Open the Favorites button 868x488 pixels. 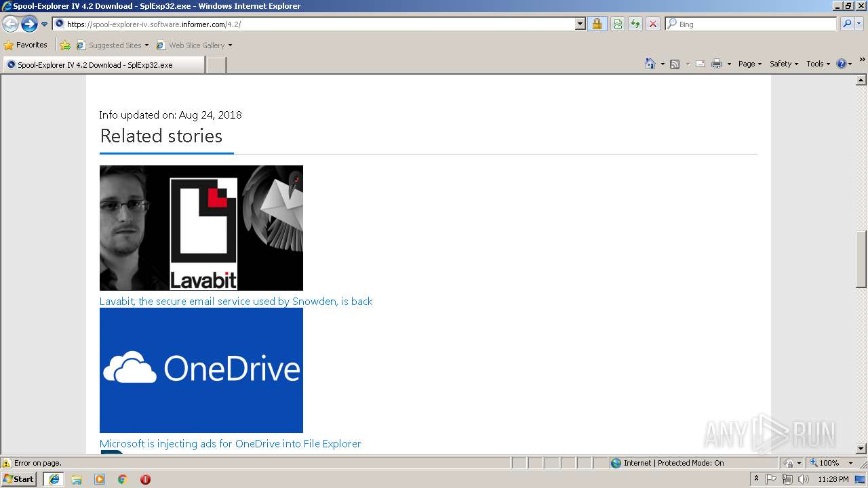click(26, 45)
